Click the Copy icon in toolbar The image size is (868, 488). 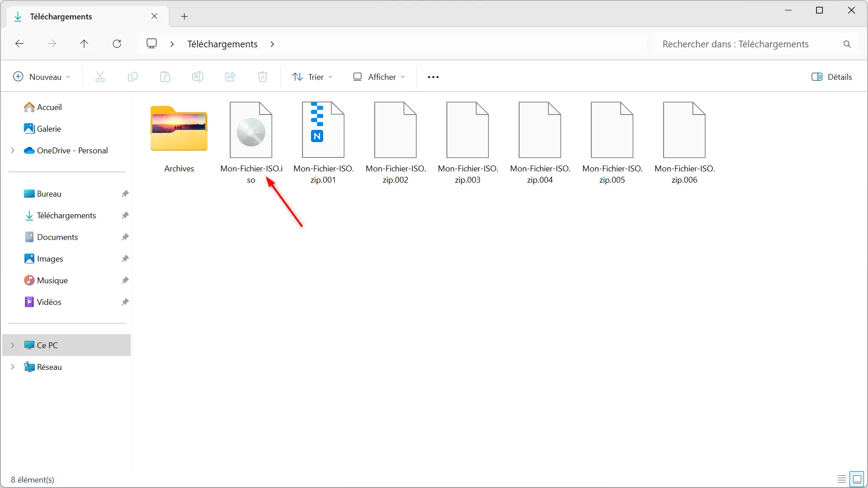point(133,77)
